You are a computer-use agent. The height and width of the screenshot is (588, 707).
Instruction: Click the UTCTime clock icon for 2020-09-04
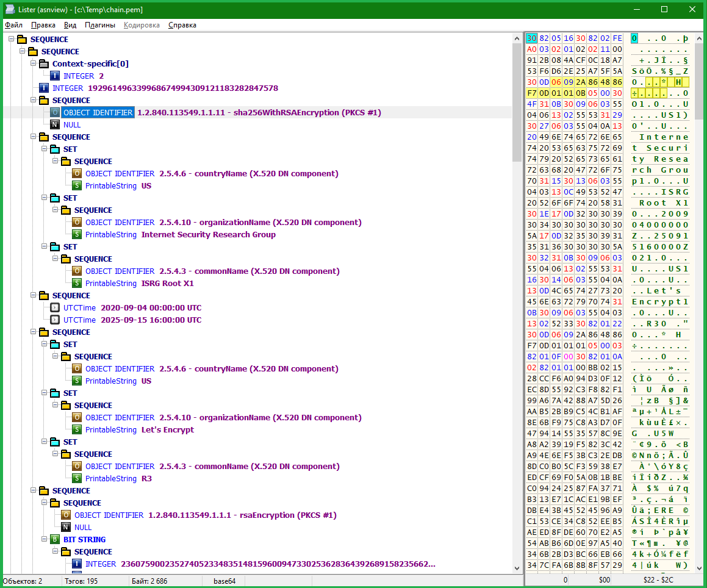[x=55, y=308]
